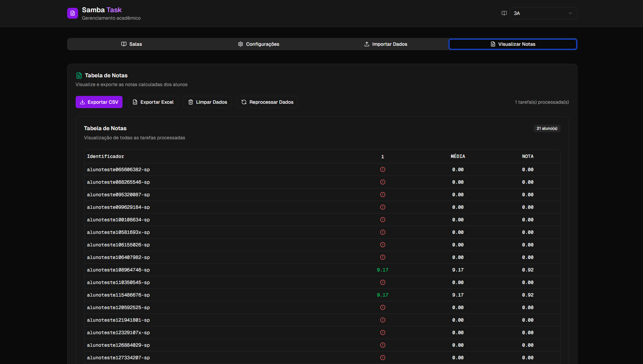Click the Exportar CSV button
Viewport: 643px width, 364px height.
coord(99,102)
